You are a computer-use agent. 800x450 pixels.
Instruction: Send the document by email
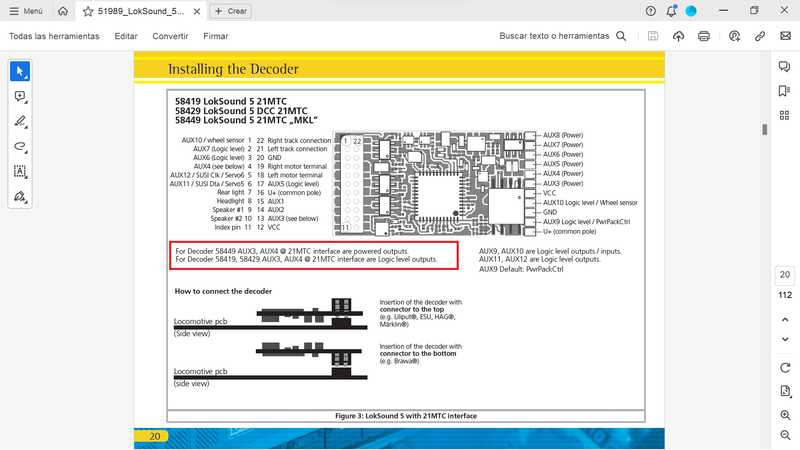(786, 36)
